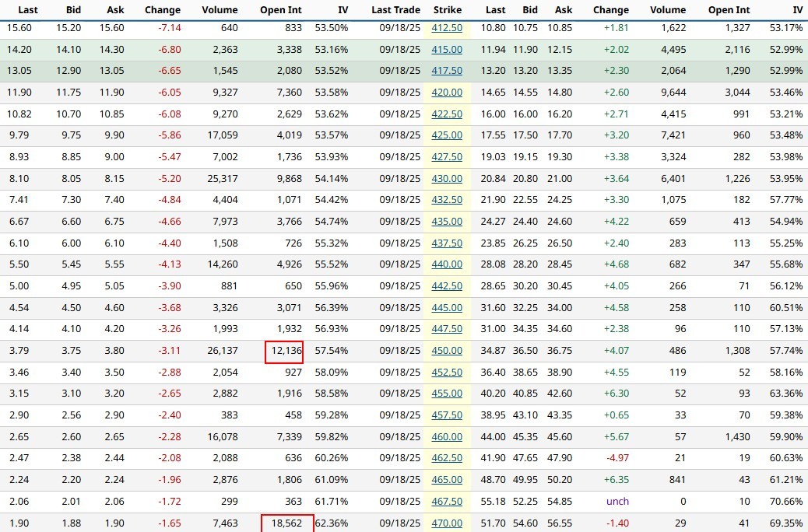Select the 465.00 strike link

(447, 480)
